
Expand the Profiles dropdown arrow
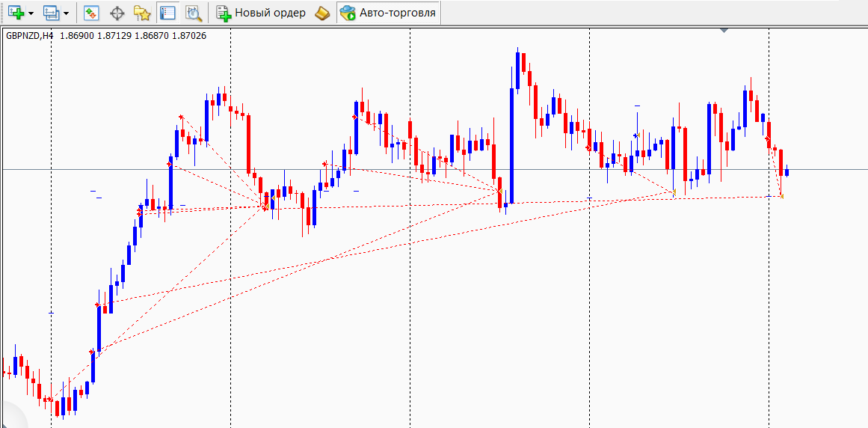point(67,13)
